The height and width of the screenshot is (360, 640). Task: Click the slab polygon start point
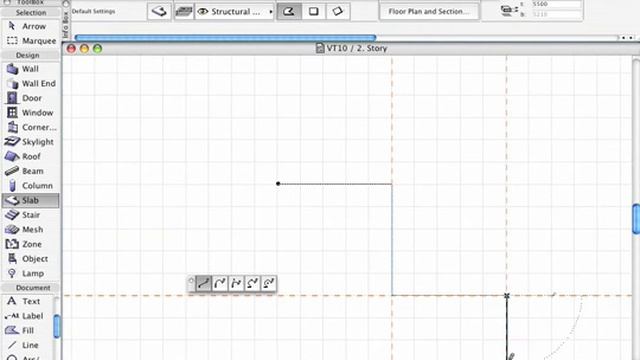click(278, 184)
